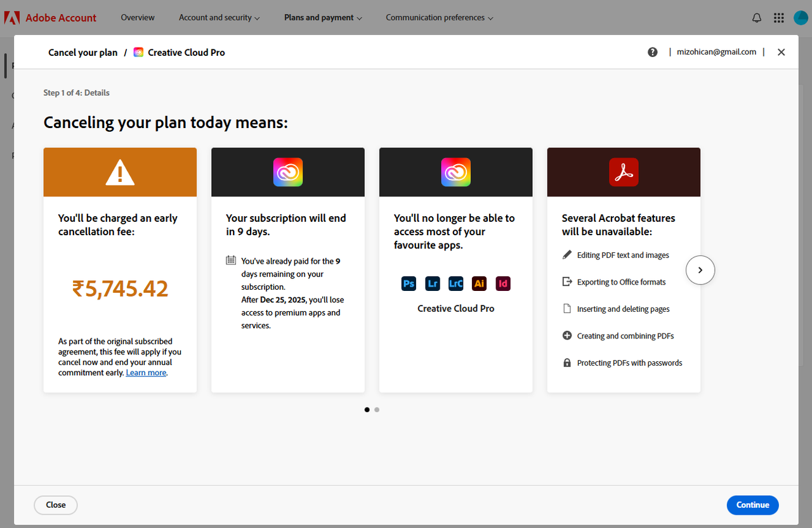Click the Creative Cloud logo on the favourite apps card

point(456,172)
